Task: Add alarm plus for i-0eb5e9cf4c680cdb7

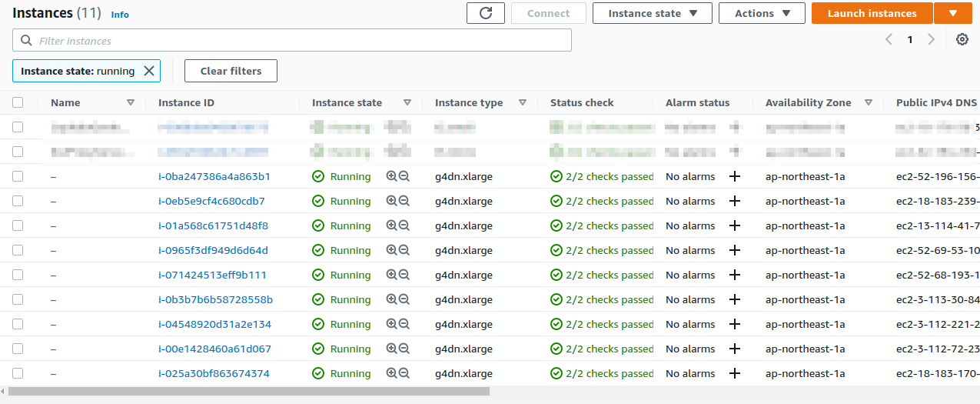Action: 735,201
